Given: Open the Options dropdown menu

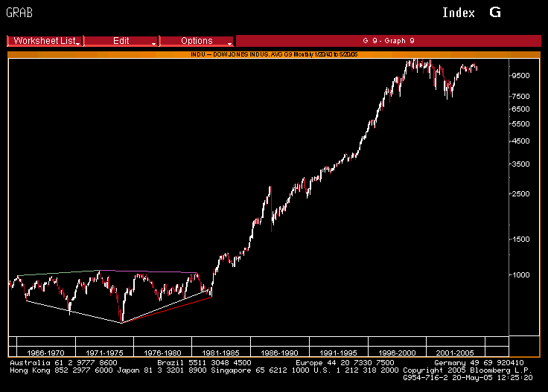Looking at the screenshot, I should pos(197,41).
